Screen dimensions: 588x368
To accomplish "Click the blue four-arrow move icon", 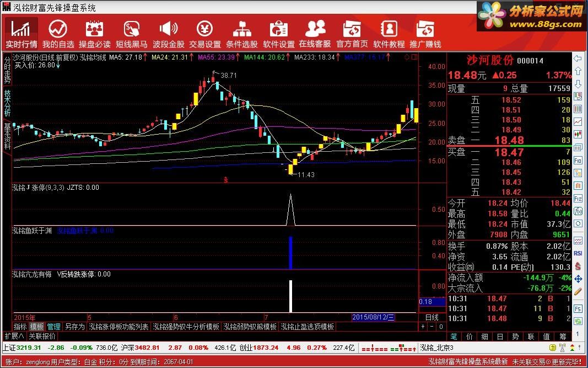I will (578, 279).
